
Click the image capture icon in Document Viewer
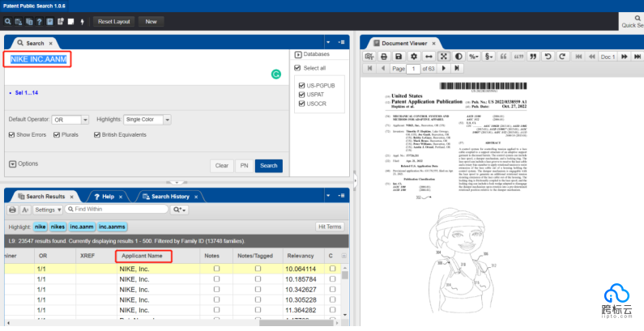tap(369, 57)
